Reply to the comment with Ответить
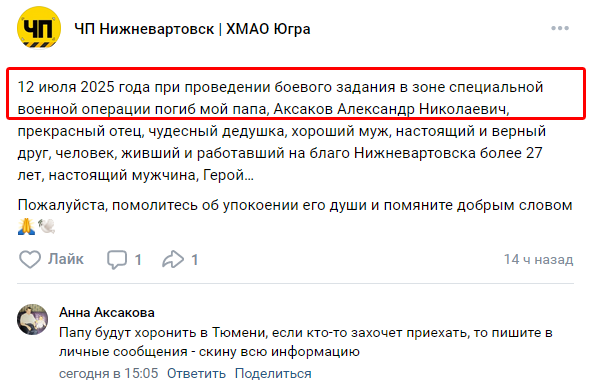This screenshot has height=389, width=590. tap(196, 374)
